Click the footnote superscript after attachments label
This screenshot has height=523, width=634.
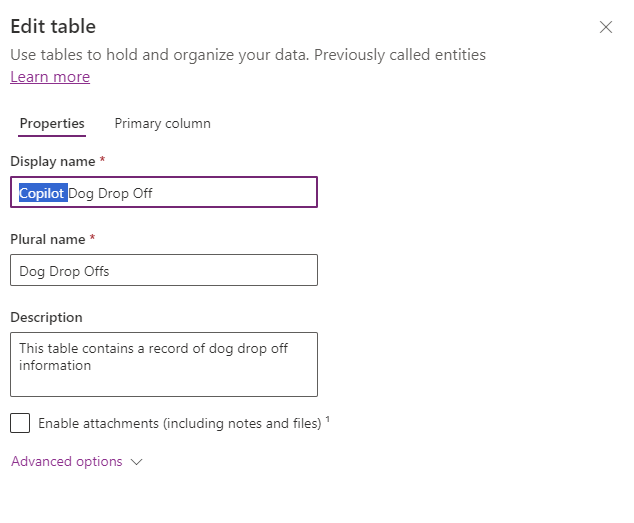click(x=327, y=420)
